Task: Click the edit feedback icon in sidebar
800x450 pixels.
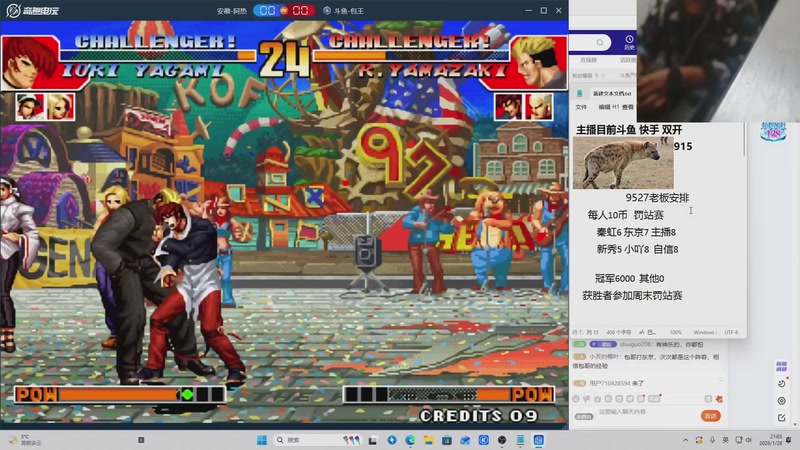Action: click(x=781, y=418)
